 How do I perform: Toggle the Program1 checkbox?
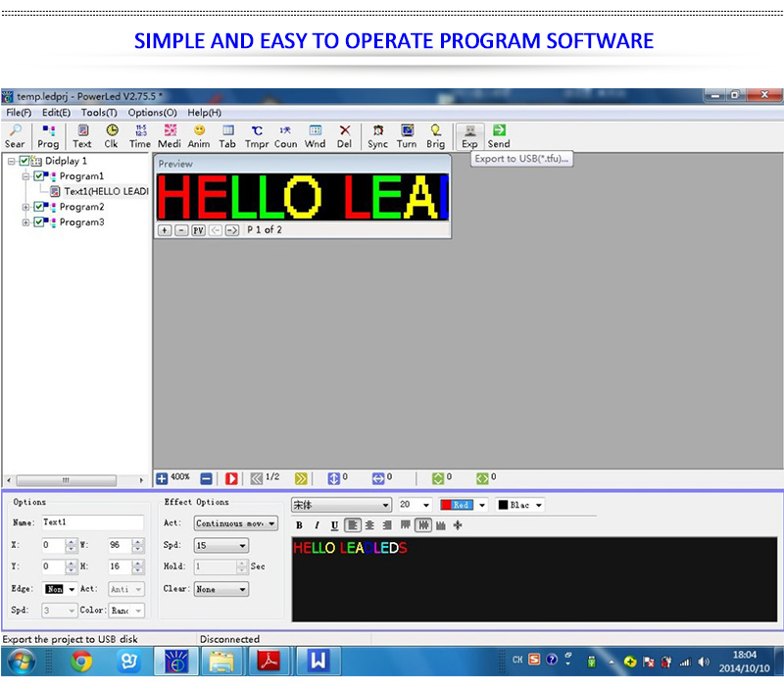38,176
